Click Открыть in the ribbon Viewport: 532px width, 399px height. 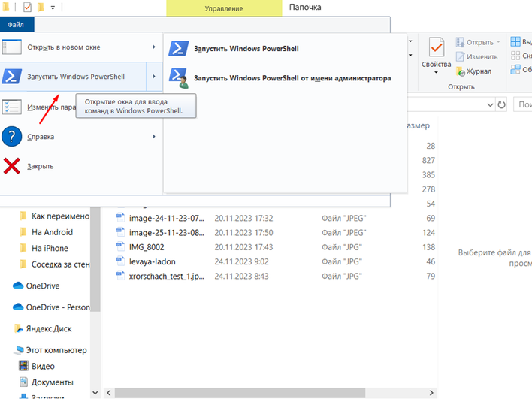[x=475, y=42]
